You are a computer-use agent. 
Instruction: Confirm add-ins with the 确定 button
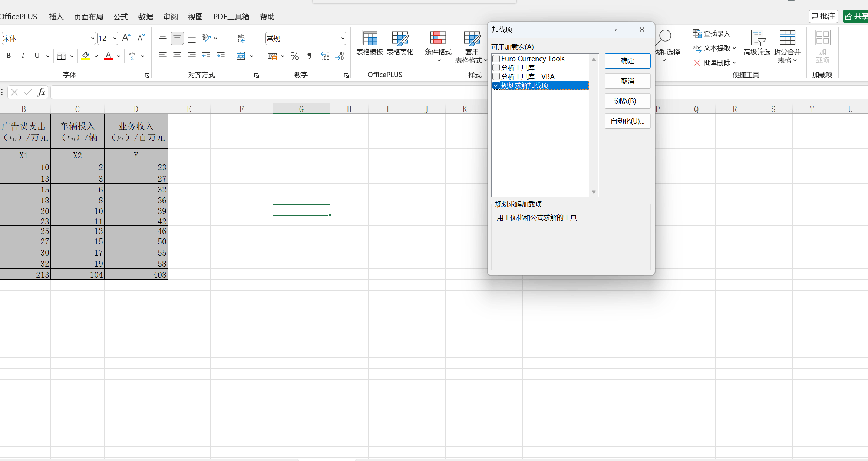pos(627,61)
